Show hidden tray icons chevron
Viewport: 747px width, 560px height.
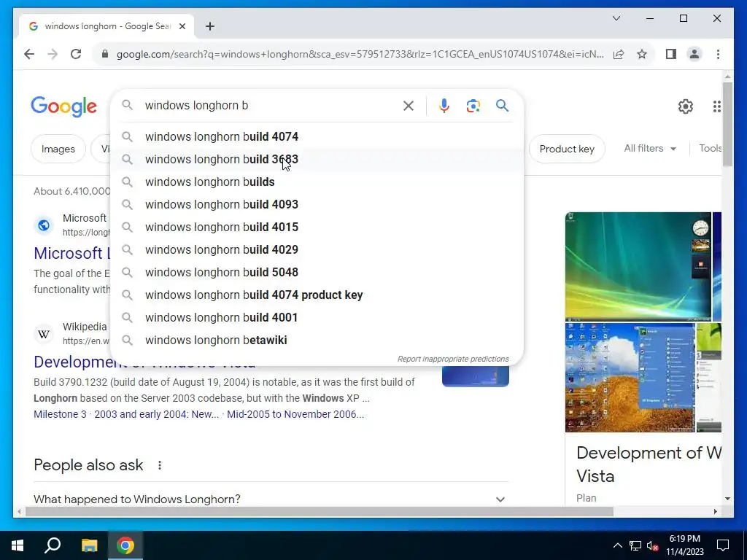[617, 545]
